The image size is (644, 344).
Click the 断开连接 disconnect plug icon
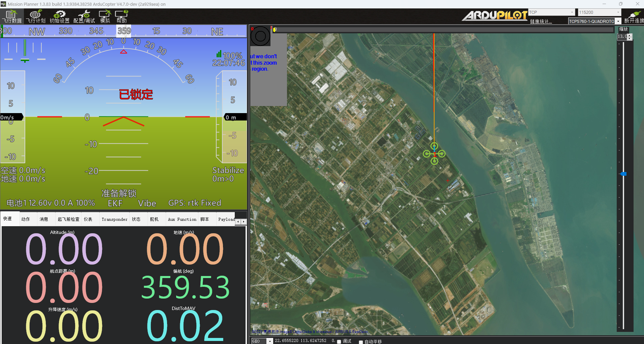coord(634,16)
